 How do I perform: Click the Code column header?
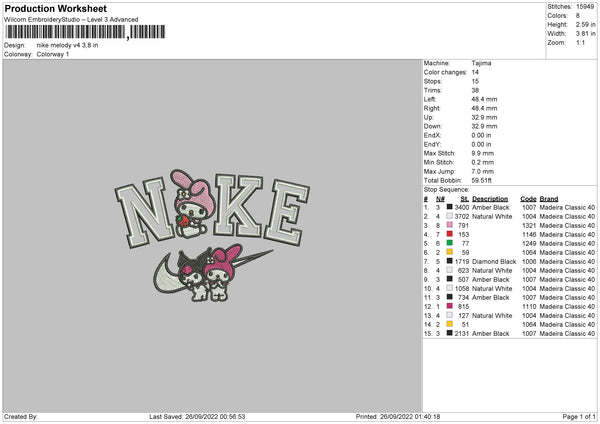[x=528, y=199]
